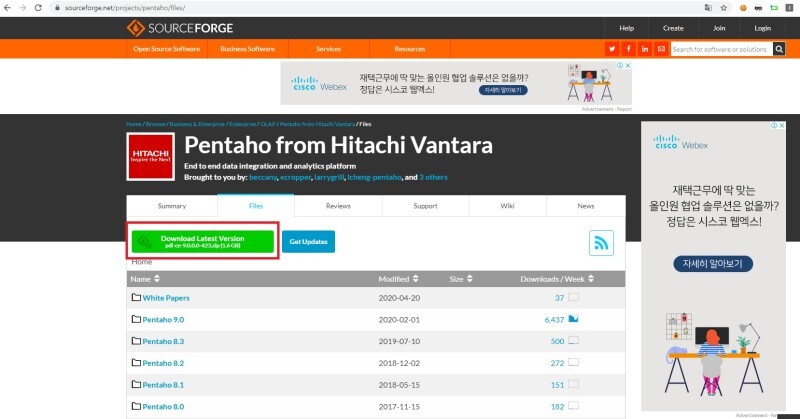Open the Business Software menu
Image resolution: width=800 pixels, height=419 pixels.
coord(247,49)
